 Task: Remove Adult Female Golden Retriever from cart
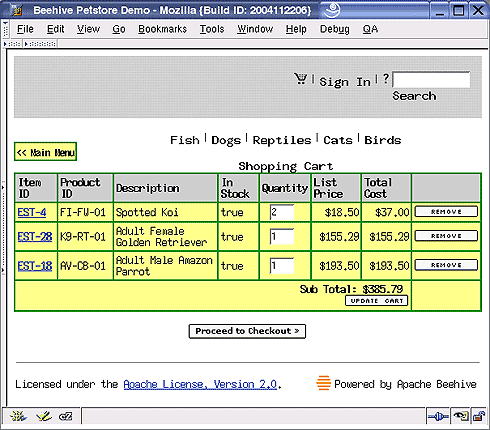point(446,236)
